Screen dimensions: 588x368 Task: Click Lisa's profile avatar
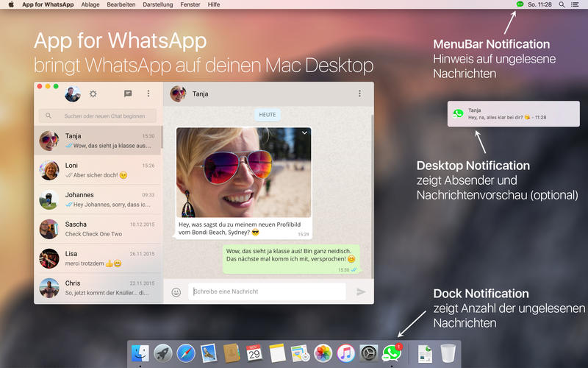(49, 258)
